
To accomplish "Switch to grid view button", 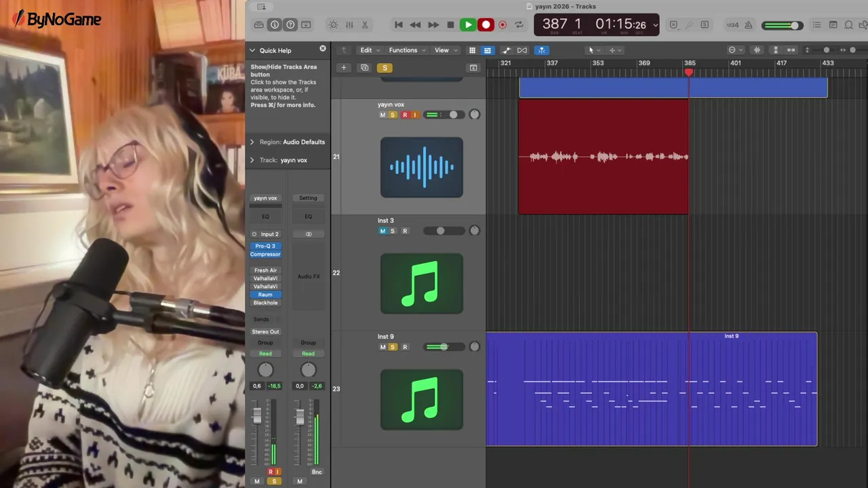I will click(472, 50).
